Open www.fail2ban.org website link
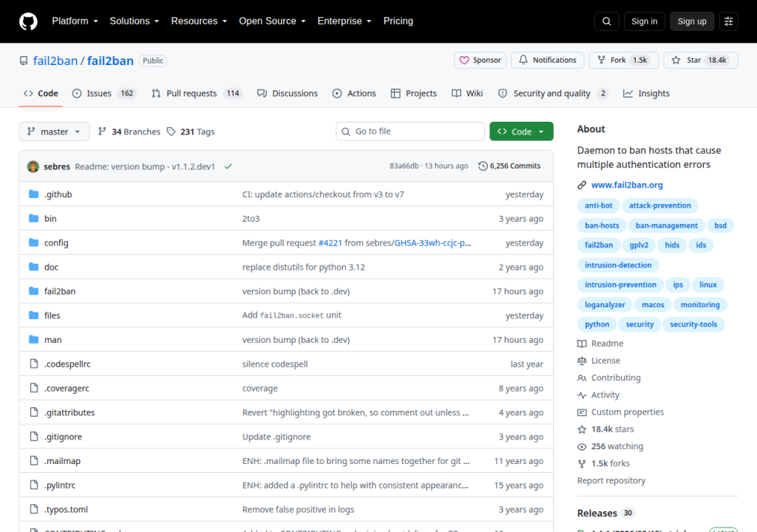757x532 pixels. (x=627, y=185)
